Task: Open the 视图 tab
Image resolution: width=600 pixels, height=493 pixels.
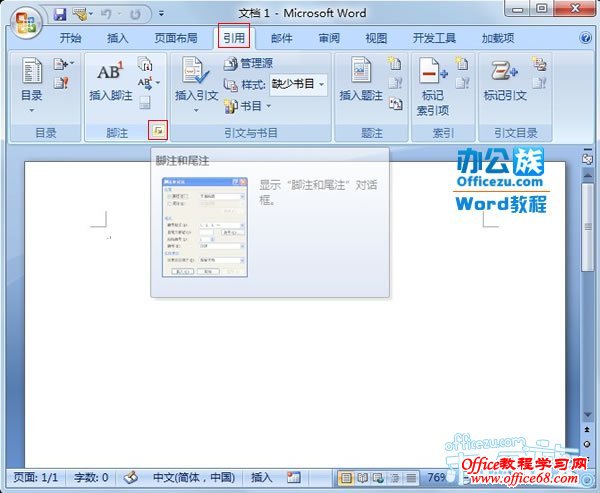Action: tap(376, 38)
